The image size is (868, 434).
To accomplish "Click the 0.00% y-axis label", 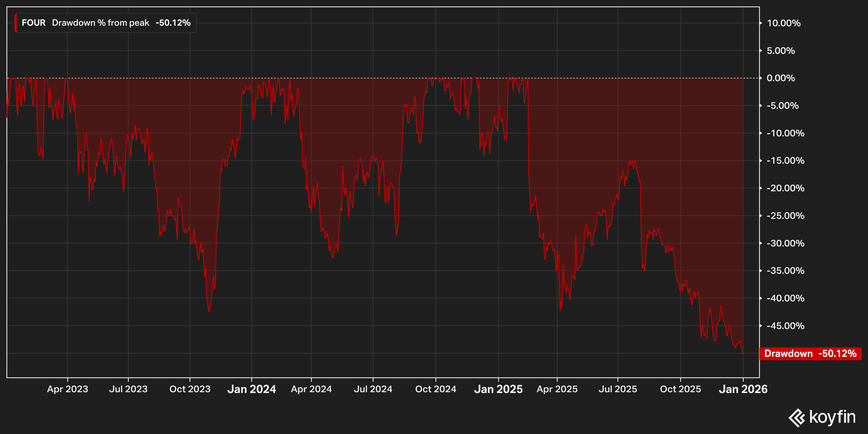I will [x=780, y=78].
